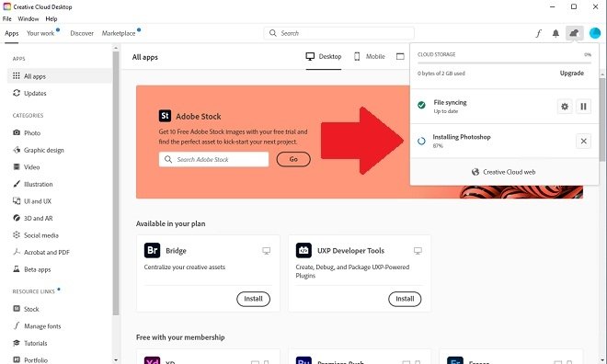
Task: Open the Marketplace tab
Action: pos(119,33)
